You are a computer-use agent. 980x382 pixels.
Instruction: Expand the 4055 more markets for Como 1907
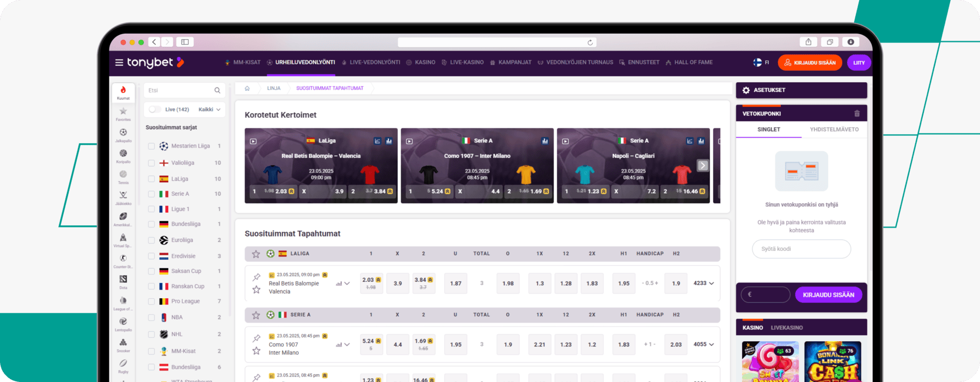click(x=703, y=344)
